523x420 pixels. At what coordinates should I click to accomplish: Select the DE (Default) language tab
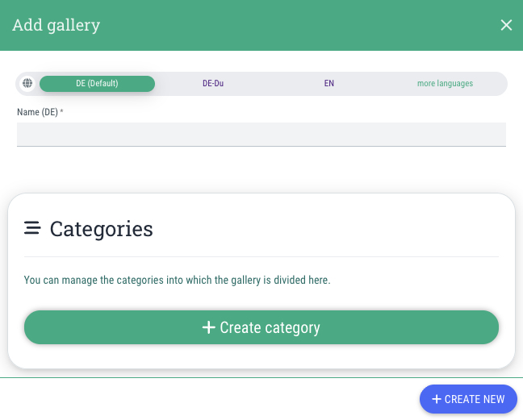(x=97, y=83)
